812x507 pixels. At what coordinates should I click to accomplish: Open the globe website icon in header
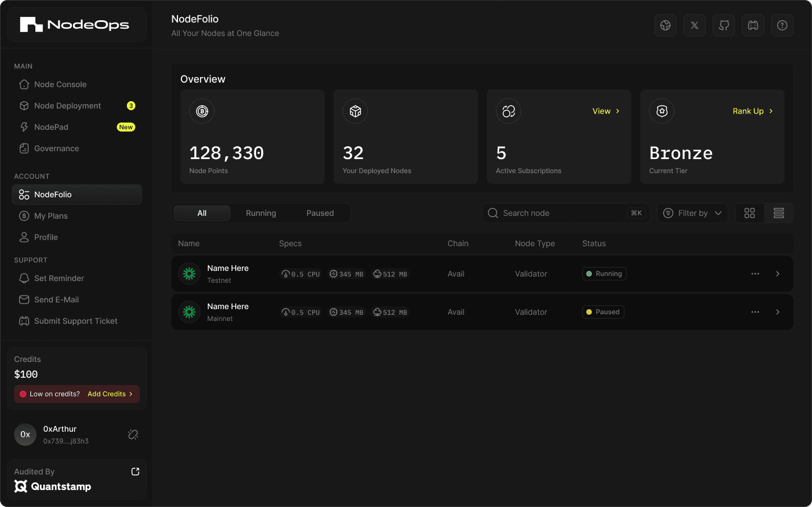click(x=665, y=25)
